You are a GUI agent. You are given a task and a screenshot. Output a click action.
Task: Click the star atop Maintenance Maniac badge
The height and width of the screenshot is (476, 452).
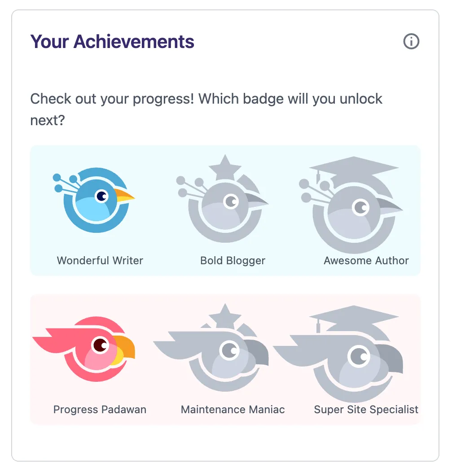tap(225, 316)
